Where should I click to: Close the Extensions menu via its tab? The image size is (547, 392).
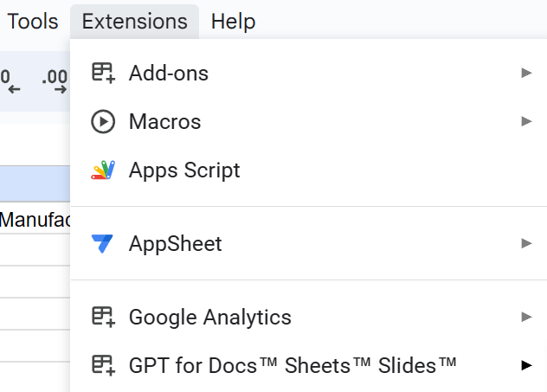(x=134, y=22)
